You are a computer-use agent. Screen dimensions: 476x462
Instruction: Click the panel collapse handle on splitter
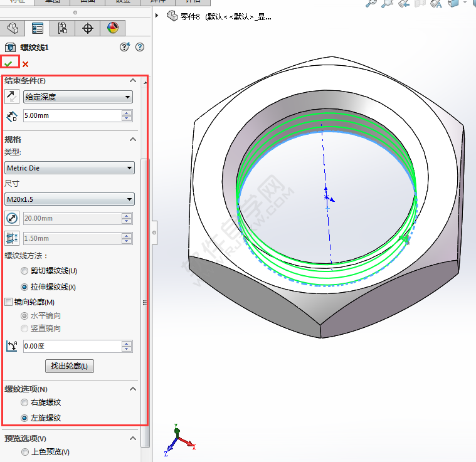click(x=154, y=233)
